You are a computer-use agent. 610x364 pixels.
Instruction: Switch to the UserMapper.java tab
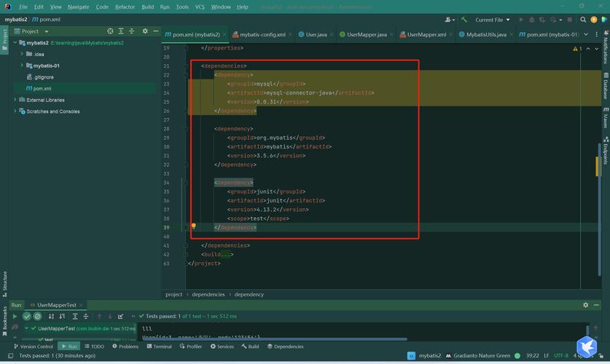pyautogui.click(x=367, y=34)
